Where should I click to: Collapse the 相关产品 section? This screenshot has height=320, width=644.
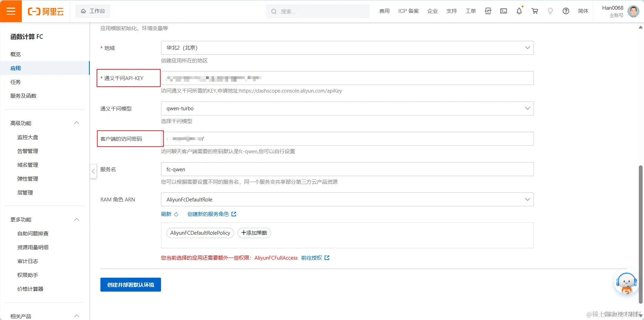[x=77, y=315]
